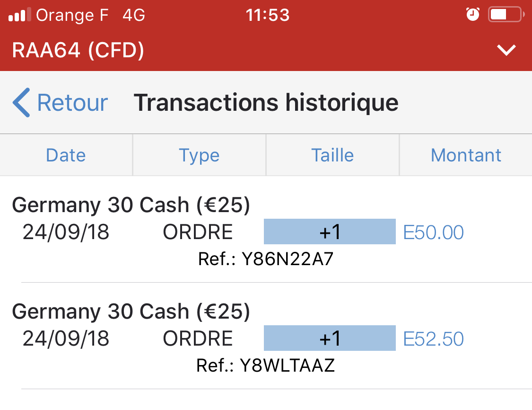Expand the account selector chevron
This screenshot has height=410, width=532.
(x=506, y=50)
